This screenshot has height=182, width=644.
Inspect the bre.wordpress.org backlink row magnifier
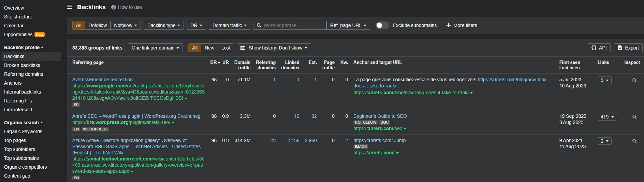point(634,117)
